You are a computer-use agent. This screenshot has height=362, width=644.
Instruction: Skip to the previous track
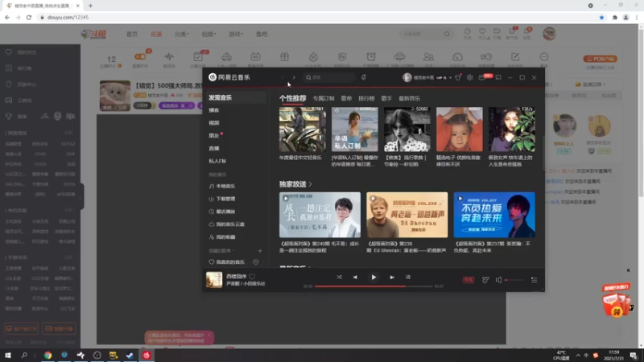355,277
